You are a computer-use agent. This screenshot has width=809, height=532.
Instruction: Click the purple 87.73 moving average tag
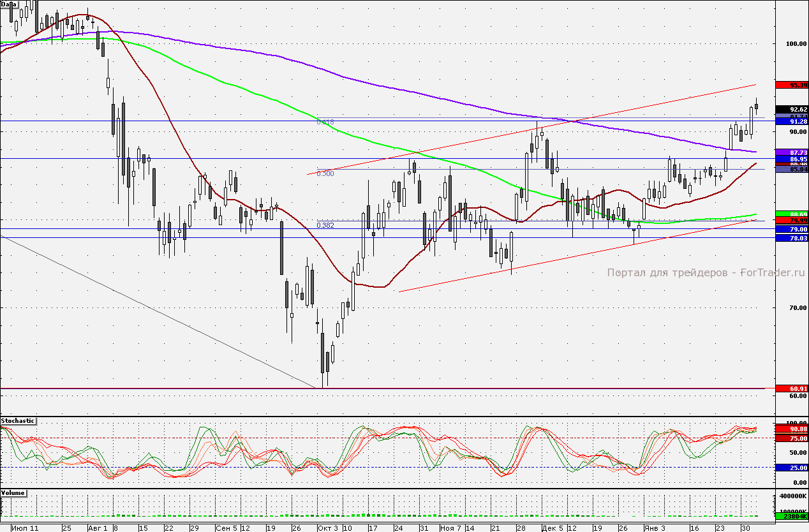pos(790,152)
